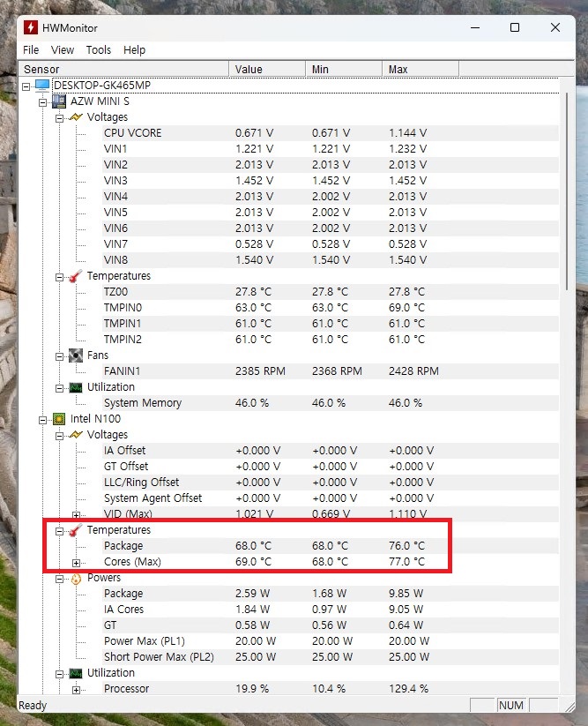The width and height of the screenshot is (588, 726).
Task: Collapse the DESKTOP-GK465MP root node
Action: click(26, 86)
